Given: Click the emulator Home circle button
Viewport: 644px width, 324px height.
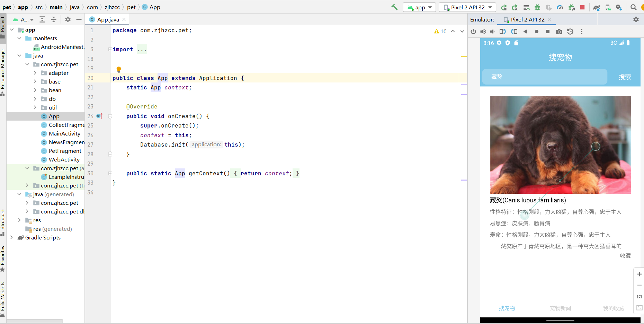Looking at the screenshot, I should [537, 32].
